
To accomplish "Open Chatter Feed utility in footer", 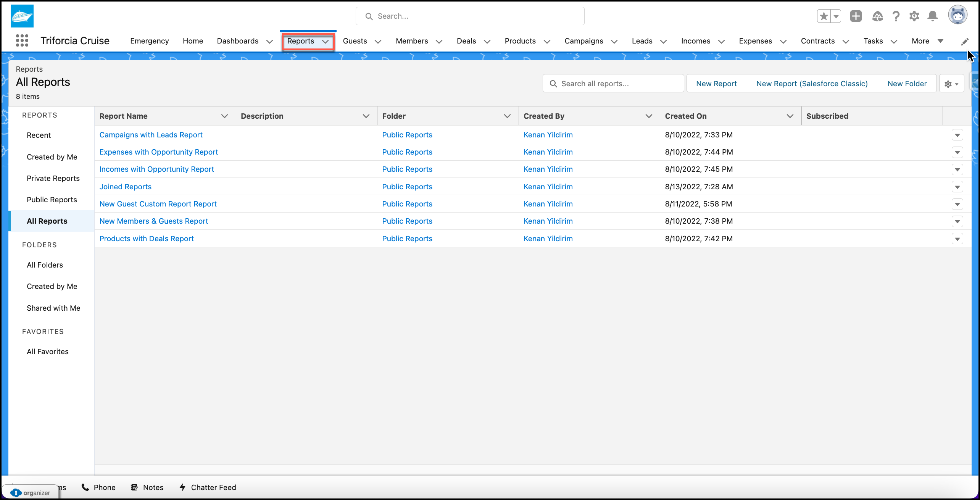I will pos(208,487).
